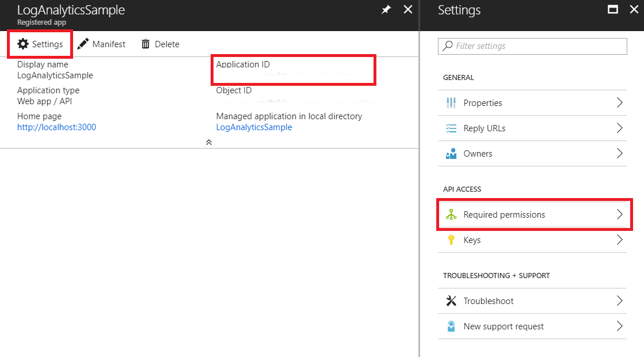644x357 pixels.
Task: Click the Delete toolbar label
Action: coord(167,44)
